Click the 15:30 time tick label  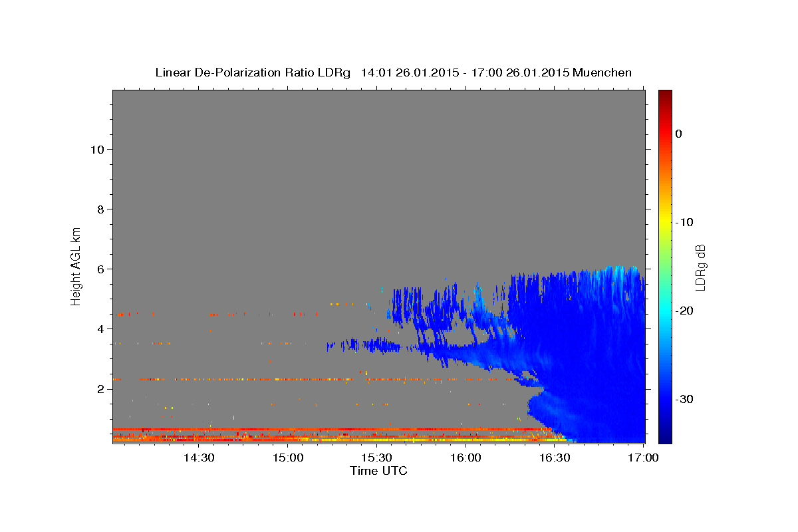click(376, 458)
